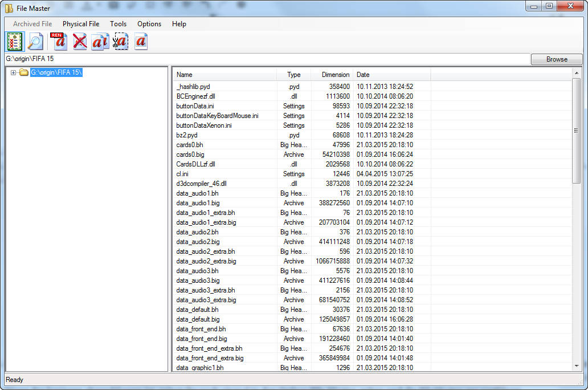Click the checklist icon in the toolbar
The image size is (588, 390).
[15, 41]
